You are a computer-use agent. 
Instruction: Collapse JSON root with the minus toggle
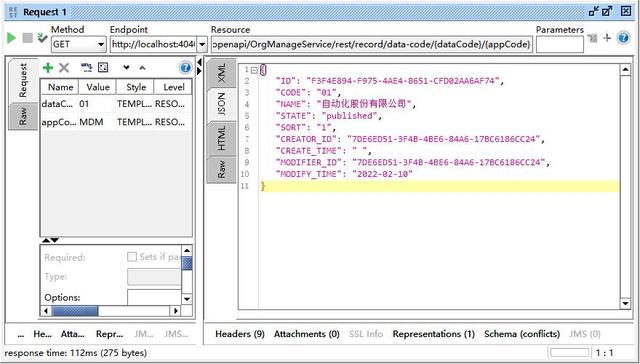[x=254, y=70]
